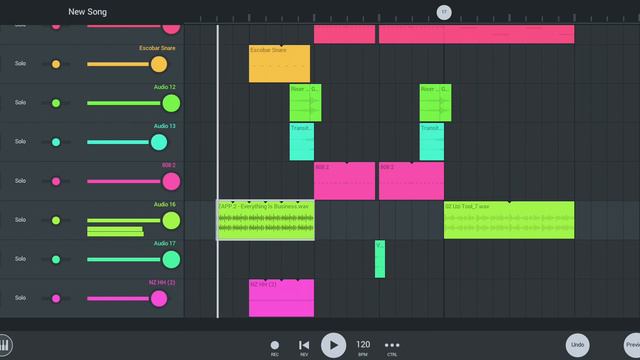640x360 pixels.
Task: Toggle the Audio 16 lime mute dot
Action: [56, 220]
